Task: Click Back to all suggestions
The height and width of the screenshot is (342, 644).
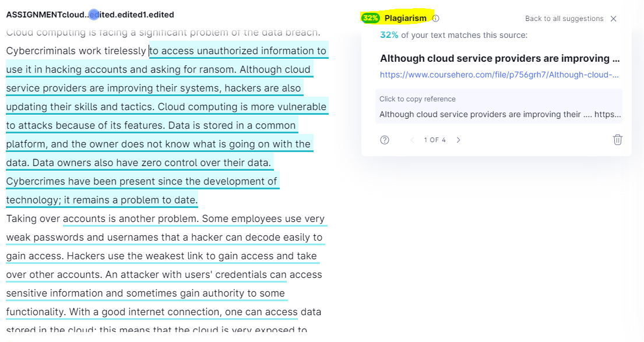Action: [564, 19]
